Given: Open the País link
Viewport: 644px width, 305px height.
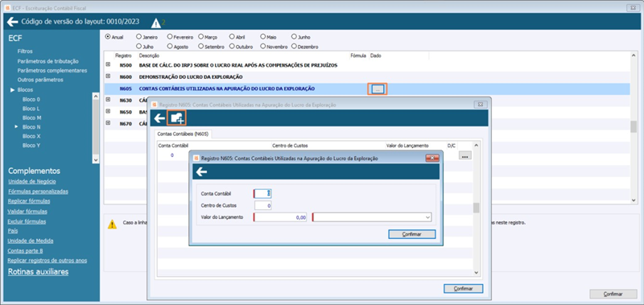Looking at the screenshot, I should point(13,231).
